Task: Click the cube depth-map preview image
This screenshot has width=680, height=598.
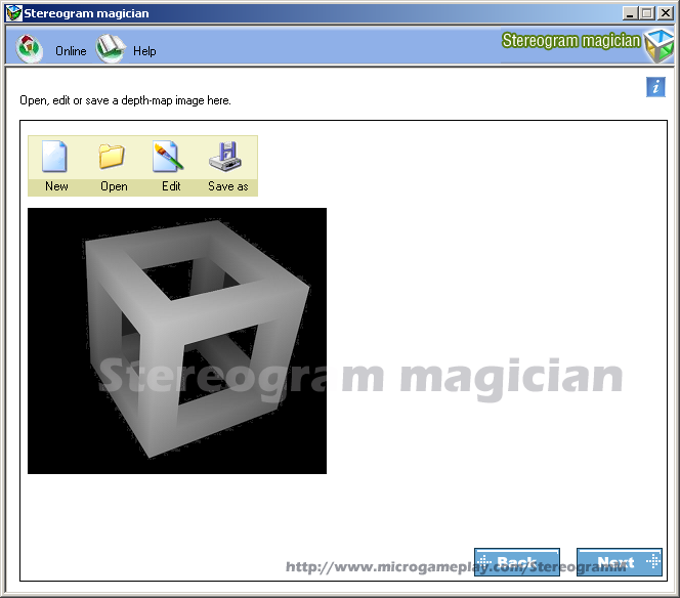Action: (x=177, y=341)
